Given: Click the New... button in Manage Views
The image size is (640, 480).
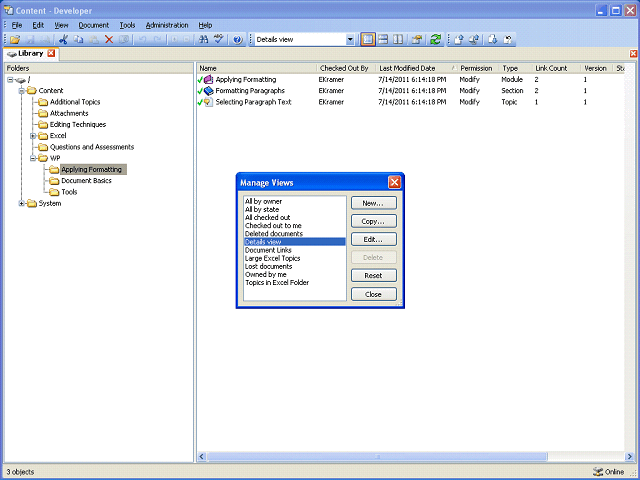Looking at the screenshot, I should pos(373,203).
